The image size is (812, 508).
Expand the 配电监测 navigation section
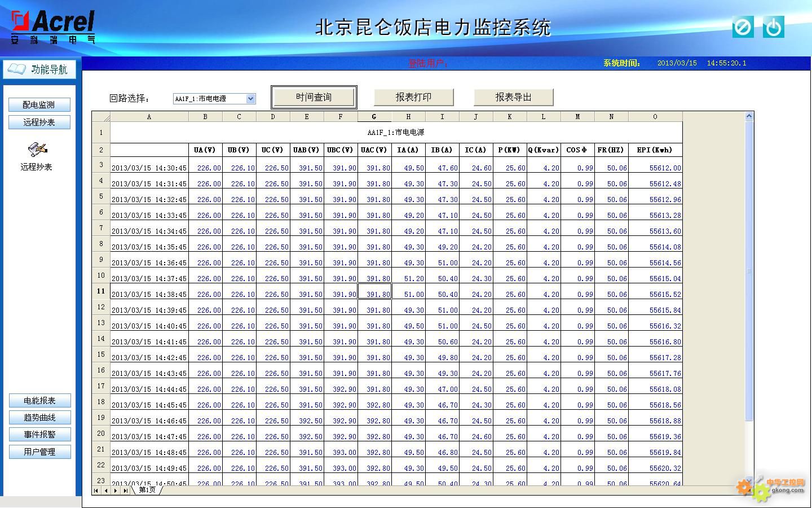[x=39, y=105]
